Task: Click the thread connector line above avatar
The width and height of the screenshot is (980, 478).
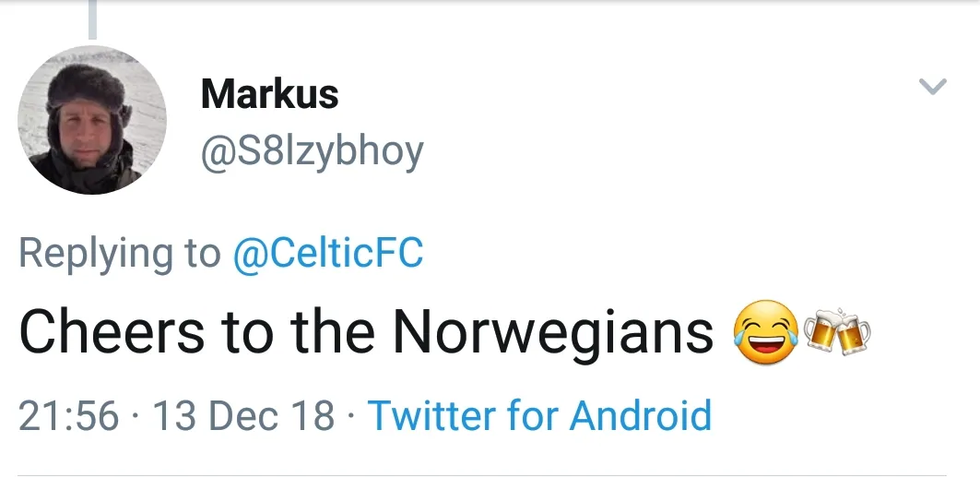Action: click(92, 18)
